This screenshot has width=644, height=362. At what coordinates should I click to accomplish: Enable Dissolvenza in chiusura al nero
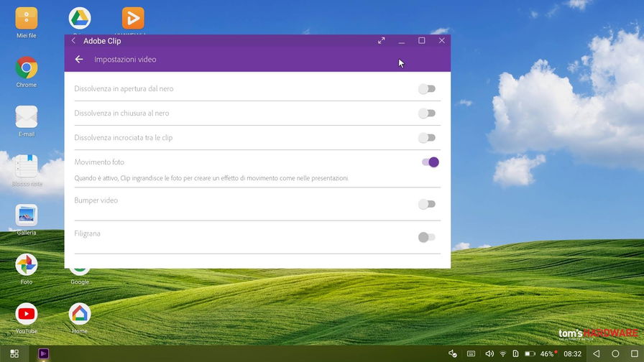427,113
